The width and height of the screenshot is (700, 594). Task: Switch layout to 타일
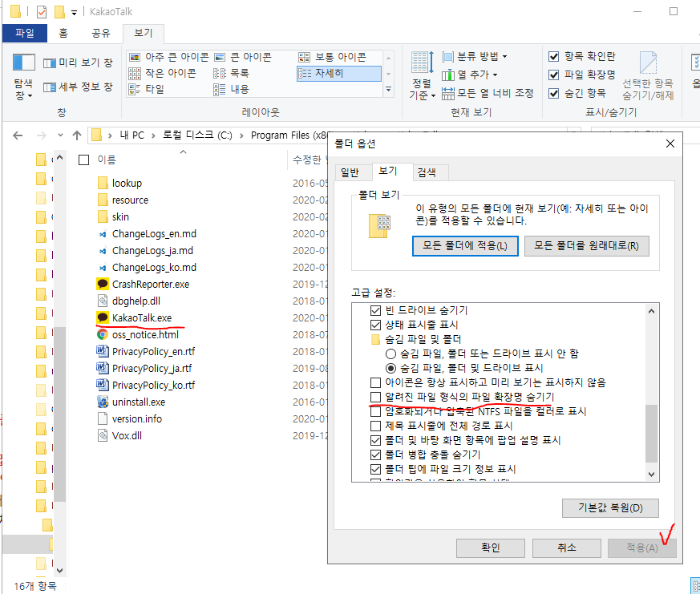coord(147,89)
